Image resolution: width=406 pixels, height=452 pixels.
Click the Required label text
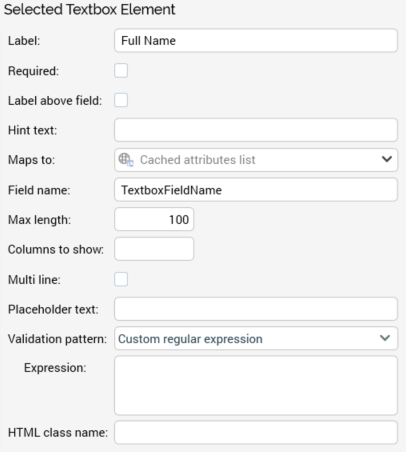pyautogui.click(x=33, y=71)
